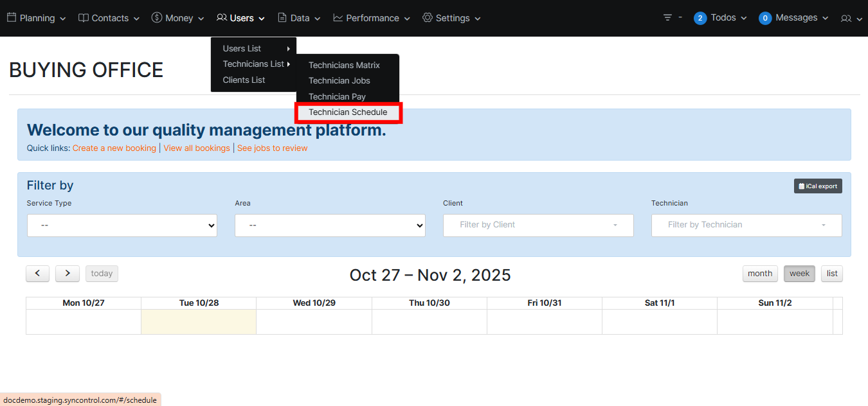Image resolution: width=868 pixels, height=406 pixels.
Task: Click the Data document menu
Action: (299, 18)
